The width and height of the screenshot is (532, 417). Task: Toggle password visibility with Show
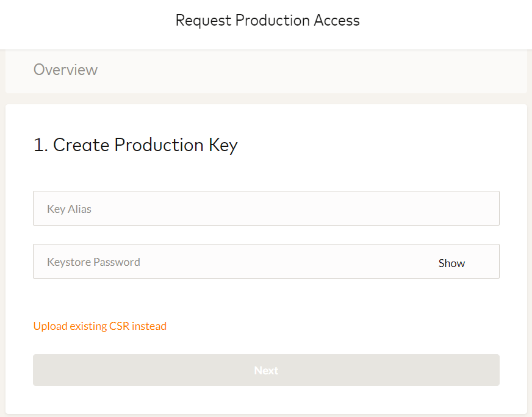click(x=451, y=263)
